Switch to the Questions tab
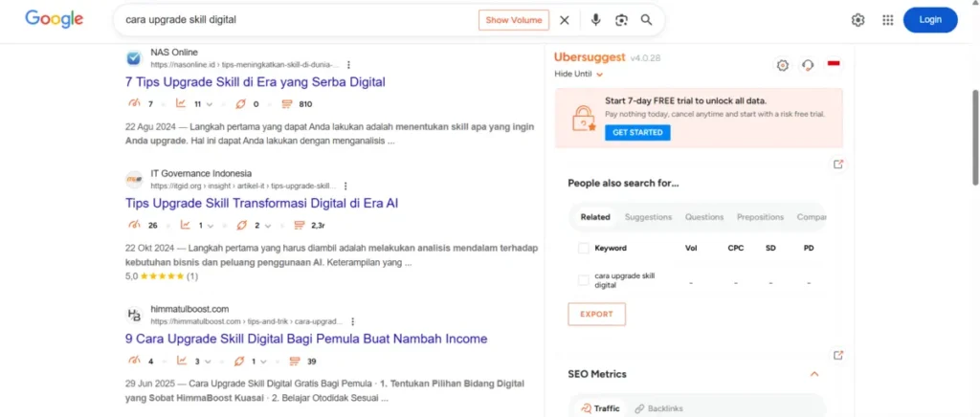This screenshot has width=980, height=417. click(704, 217)
